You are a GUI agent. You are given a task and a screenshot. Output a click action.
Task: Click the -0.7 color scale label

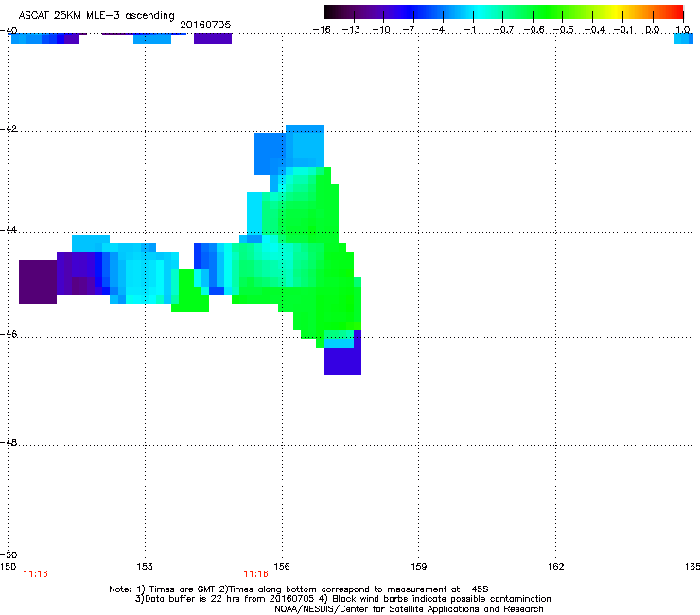[503, 30]
